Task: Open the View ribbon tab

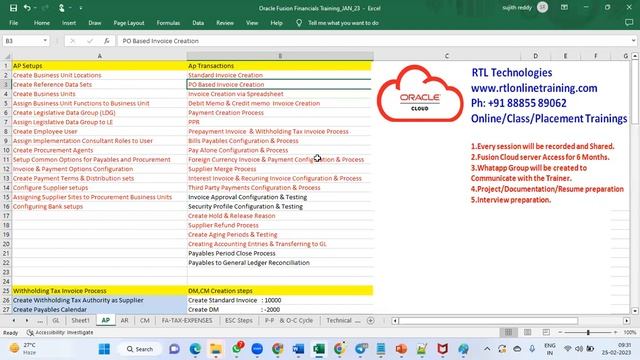Action: 252,23
